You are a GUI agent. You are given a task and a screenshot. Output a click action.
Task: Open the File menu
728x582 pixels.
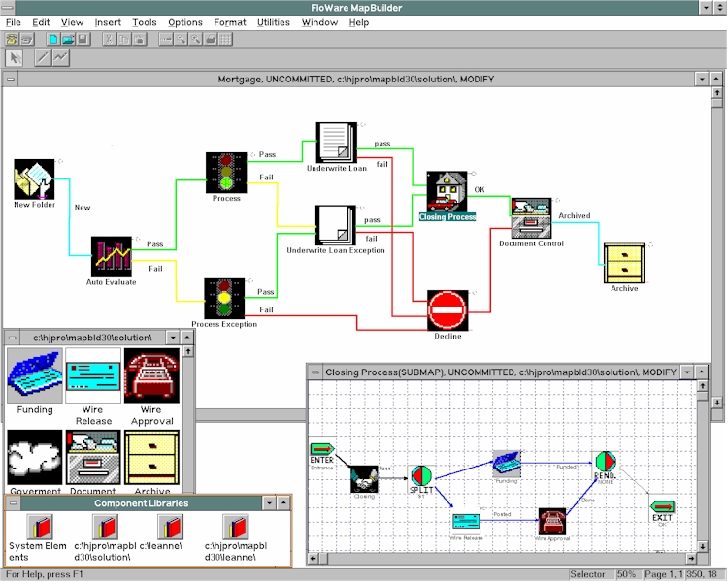click(x=13, y=22)
